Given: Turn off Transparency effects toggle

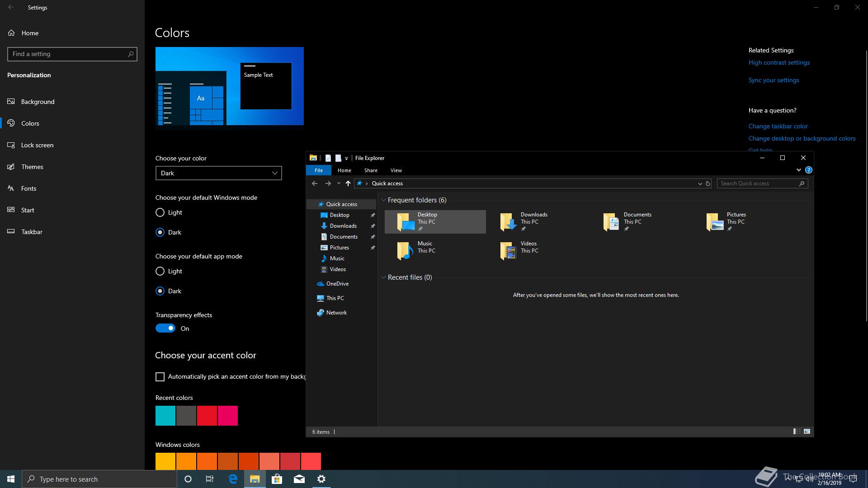Looking at the screenshot, I should point(165,328).
